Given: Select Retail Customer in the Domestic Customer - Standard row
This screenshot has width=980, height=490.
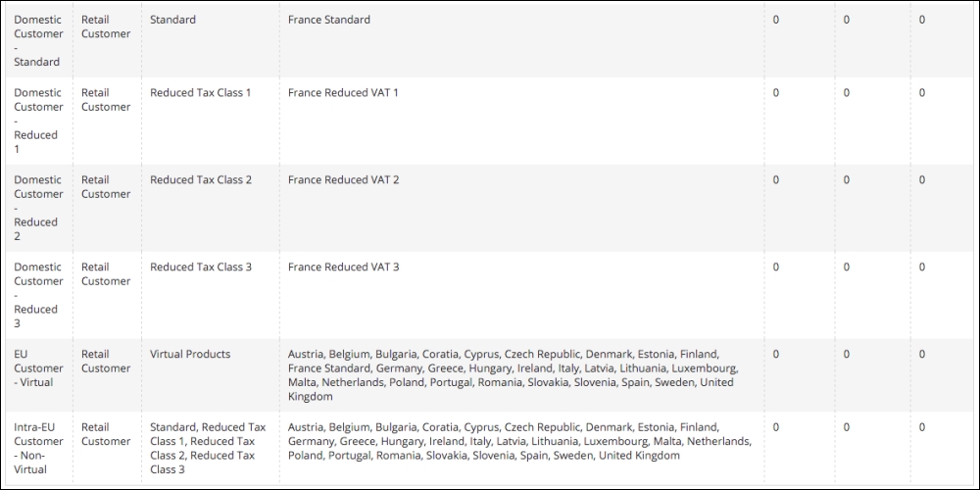Looking at the screenshot, I should point(106,26).
